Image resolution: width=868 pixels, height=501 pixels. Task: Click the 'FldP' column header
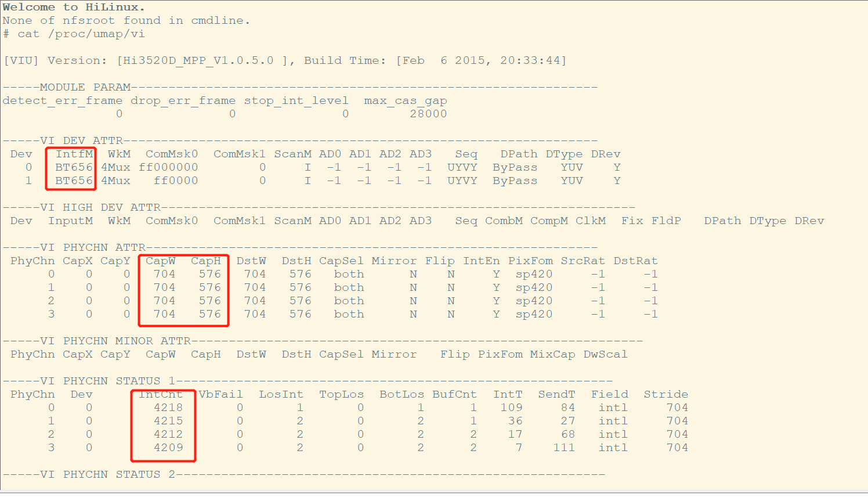pos(666,221)
